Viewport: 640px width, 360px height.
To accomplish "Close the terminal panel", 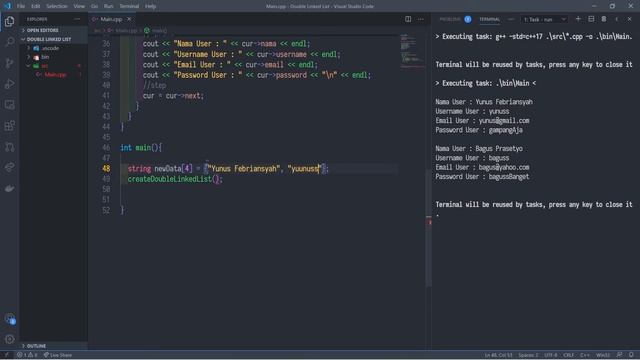I will point(629,19).
